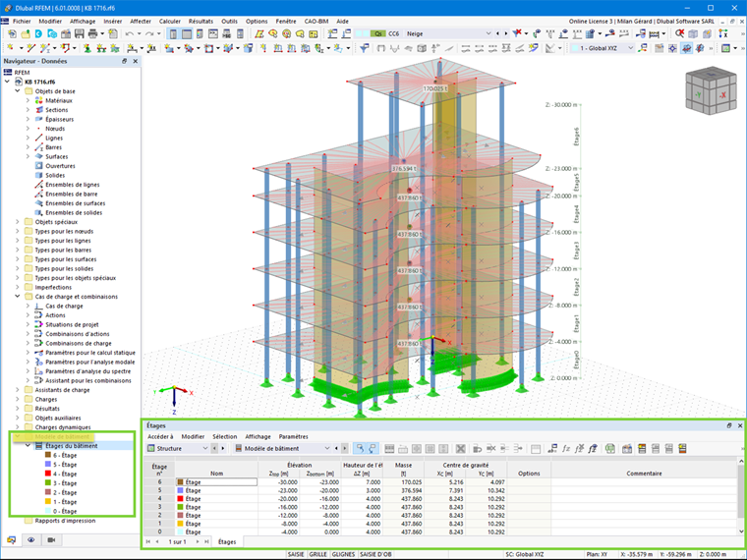This screenshot has height=560, width=747.
Task: Open the CAO-BIM menu
Action: point(316,22)
